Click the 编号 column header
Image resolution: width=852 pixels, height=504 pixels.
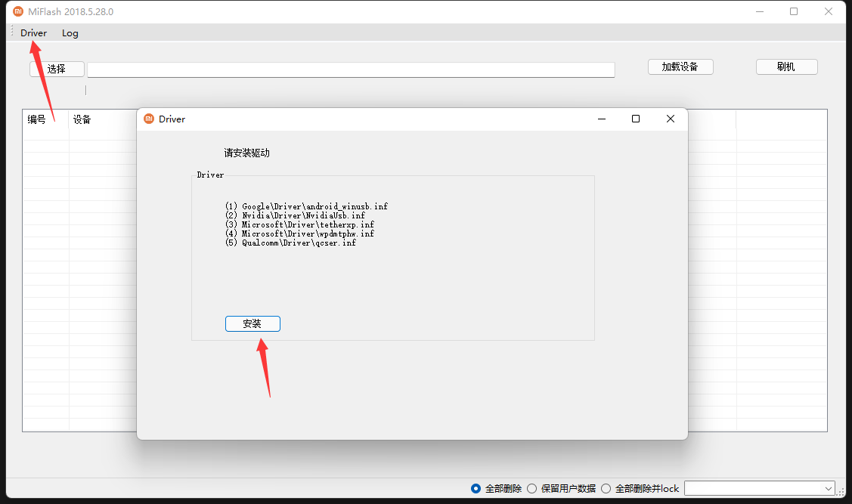click(x=37, y=119)
